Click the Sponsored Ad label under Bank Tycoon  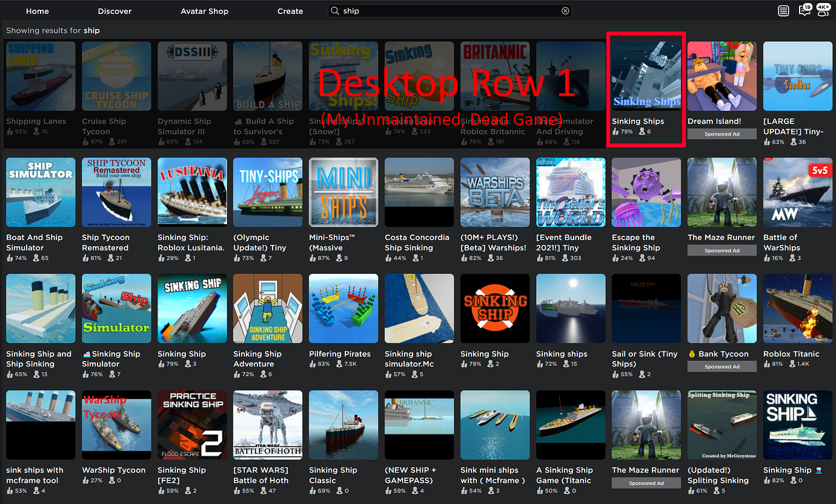722,366
